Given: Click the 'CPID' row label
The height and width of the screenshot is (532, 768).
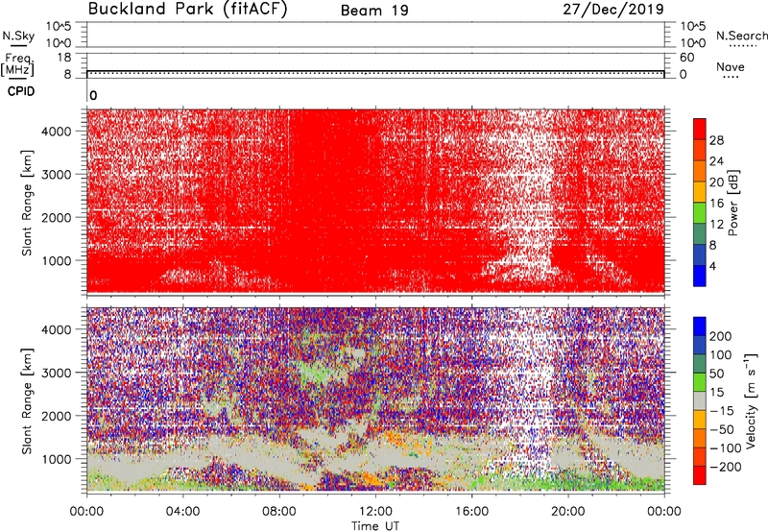Looking at the screenshot, I should point(21,91).
